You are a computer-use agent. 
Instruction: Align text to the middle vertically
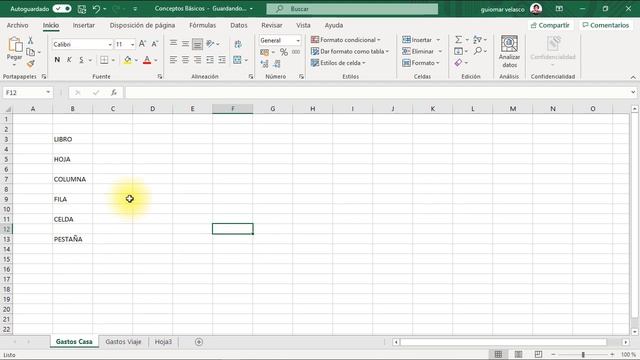coord(185,43)
